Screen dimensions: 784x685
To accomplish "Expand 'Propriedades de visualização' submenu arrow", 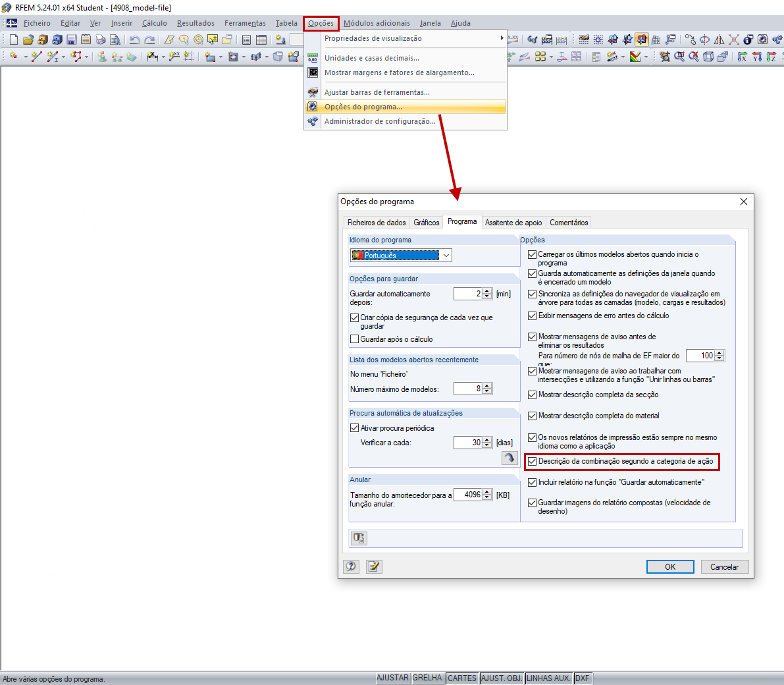I will click(x=502, y=38).
